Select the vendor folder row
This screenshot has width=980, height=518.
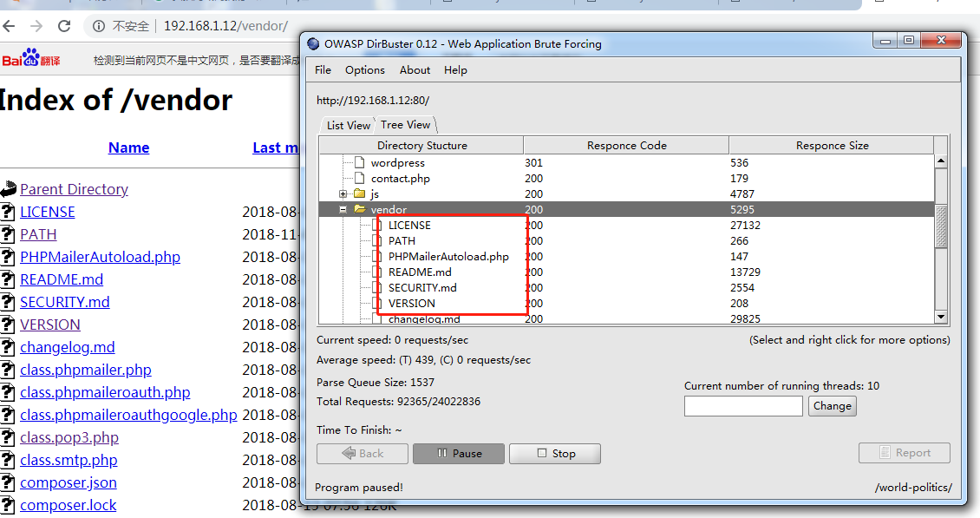click(x=626, y=210)
